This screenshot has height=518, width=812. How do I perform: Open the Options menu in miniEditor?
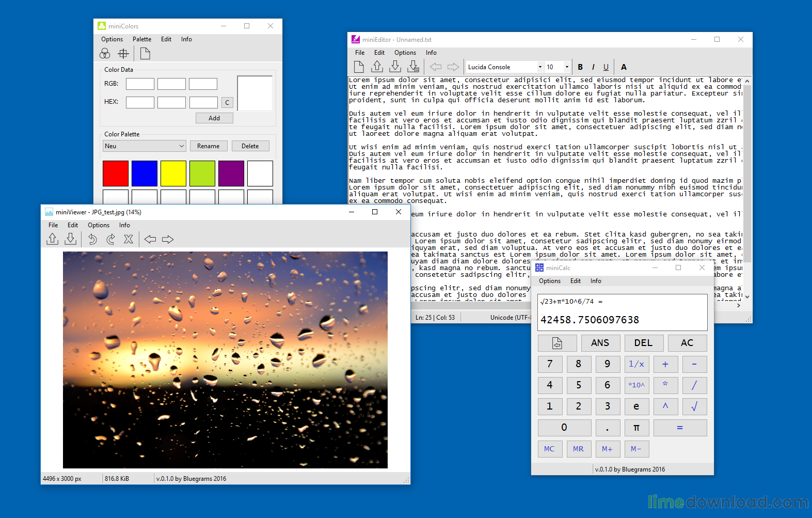pyautogui.click(x=405, y=53)
